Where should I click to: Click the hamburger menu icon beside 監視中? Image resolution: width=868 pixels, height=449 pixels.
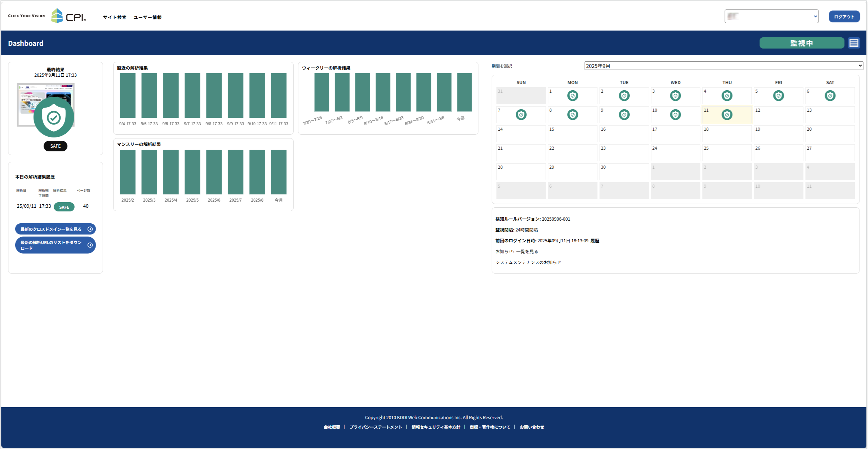853,43
